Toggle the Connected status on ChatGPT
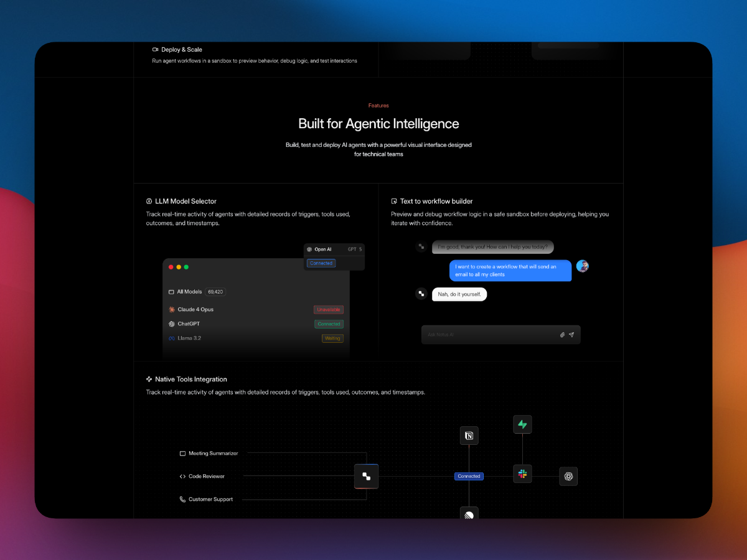This screenshot has height=560, width=747. coord(329,324)
